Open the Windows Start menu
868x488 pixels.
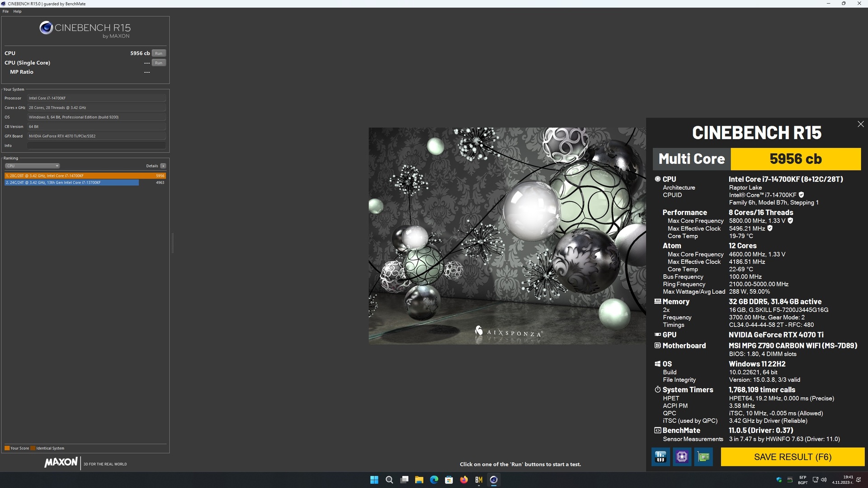(374, 480)
